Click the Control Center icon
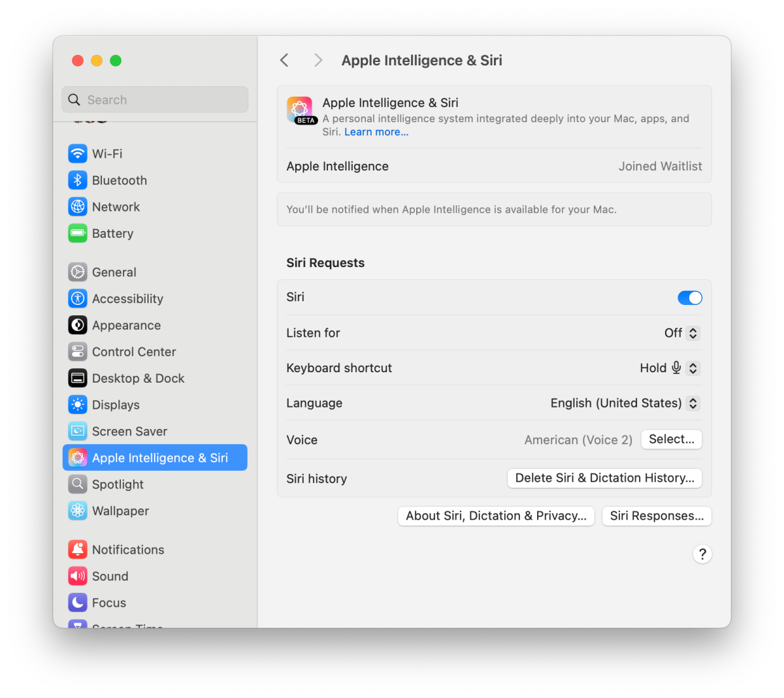 pos(78,352)
